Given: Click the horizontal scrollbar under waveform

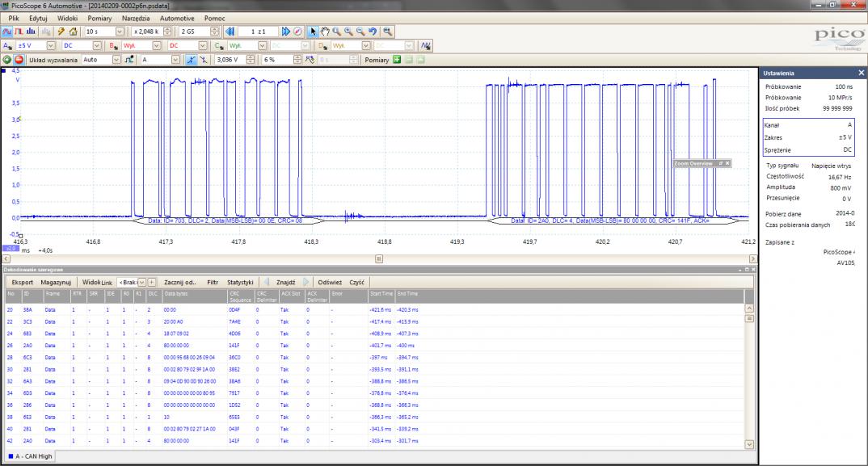Looking at the screenshot, I should tap(380, 258).
